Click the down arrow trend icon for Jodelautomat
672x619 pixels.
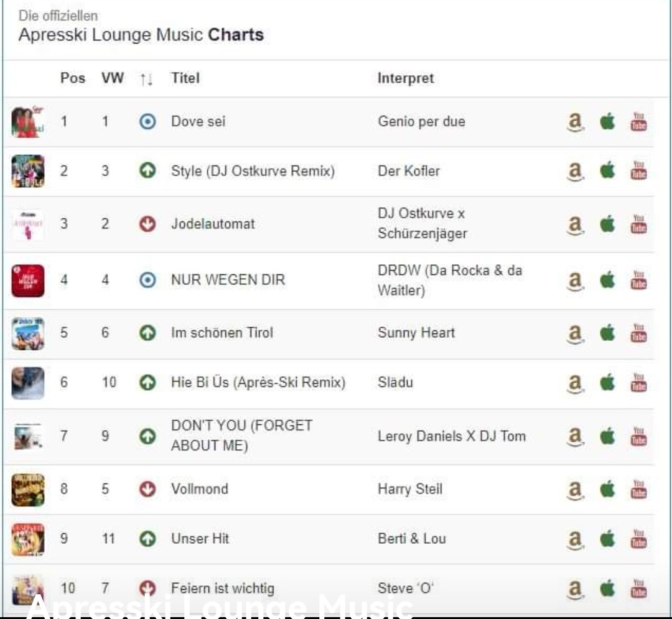coord(147,224)
